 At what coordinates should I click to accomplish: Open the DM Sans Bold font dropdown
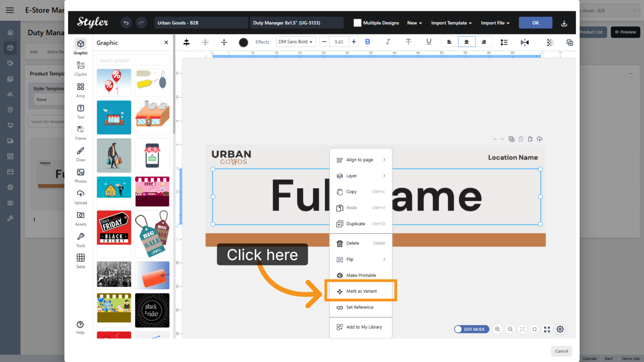point(296,42)
